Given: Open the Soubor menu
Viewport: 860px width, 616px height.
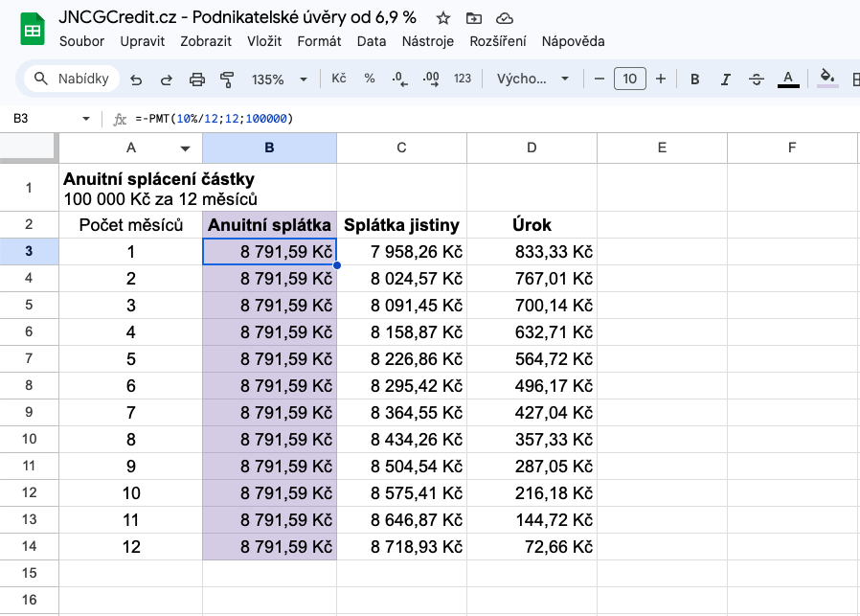Looking at the screenshot, I should [81, 42].
